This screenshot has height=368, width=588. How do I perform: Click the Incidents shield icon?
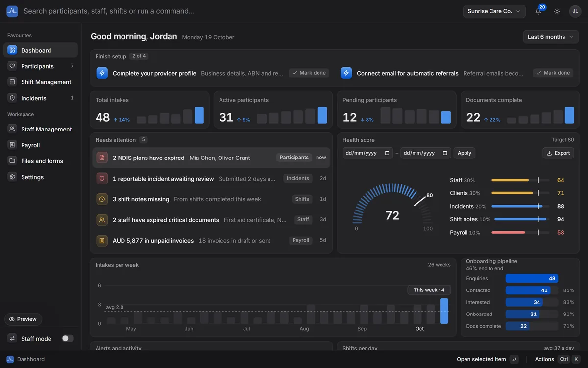point(12,98)
